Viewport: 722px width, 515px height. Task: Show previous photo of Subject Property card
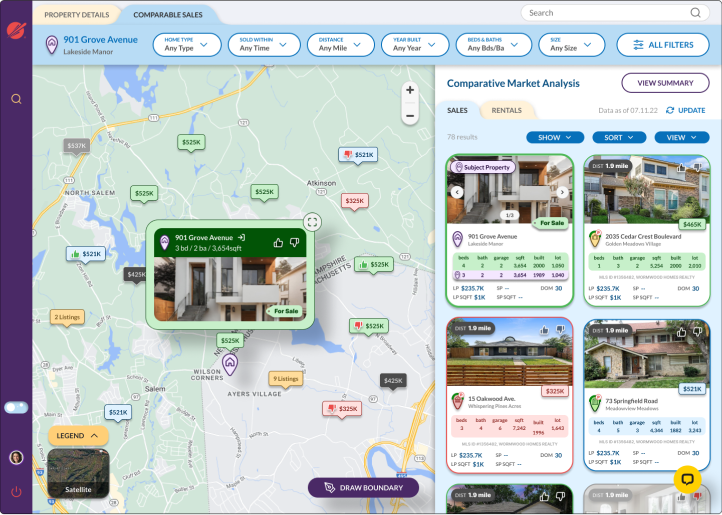457,192
